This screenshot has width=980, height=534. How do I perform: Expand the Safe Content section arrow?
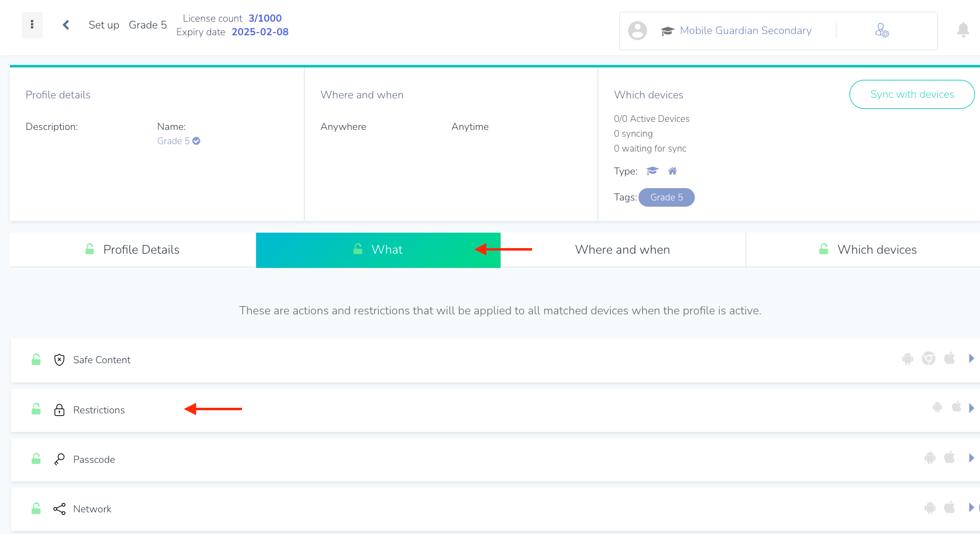pyautogui.click(x=971, y=358)
